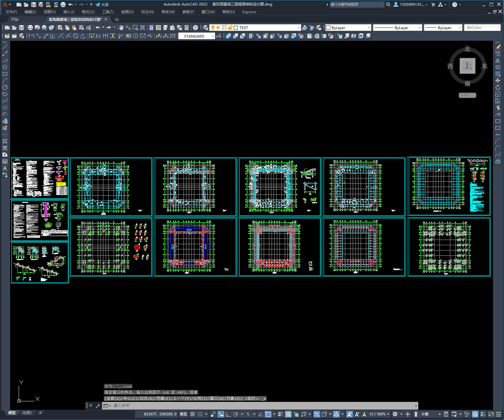
Task: Select the Polygon draw tool
Action: point(5,67)
